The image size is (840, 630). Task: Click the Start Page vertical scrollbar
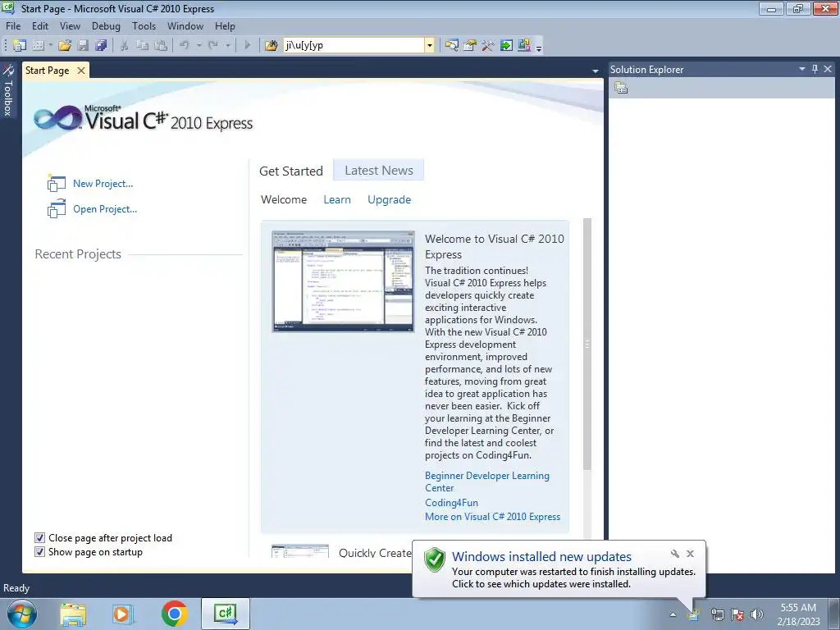pos(587,344)
